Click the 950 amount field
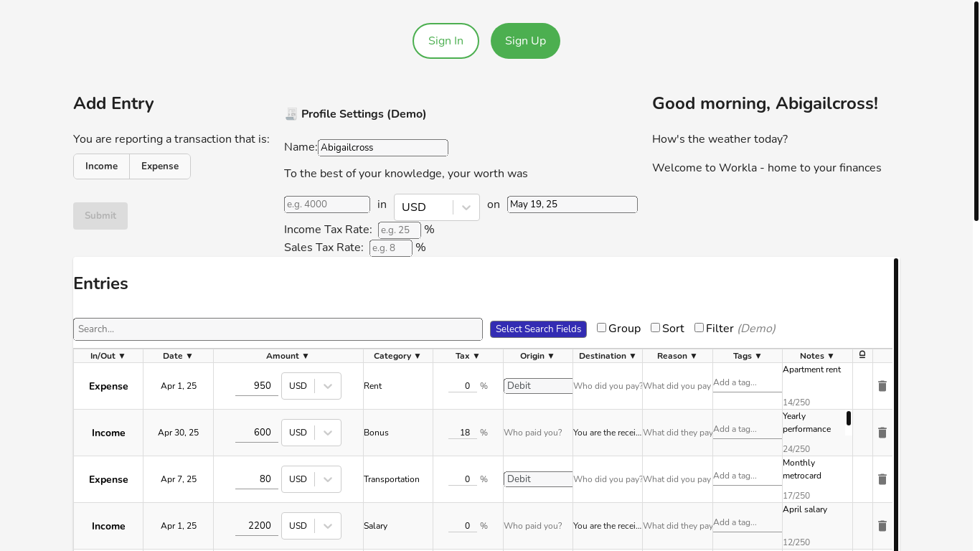 (257, 386)
